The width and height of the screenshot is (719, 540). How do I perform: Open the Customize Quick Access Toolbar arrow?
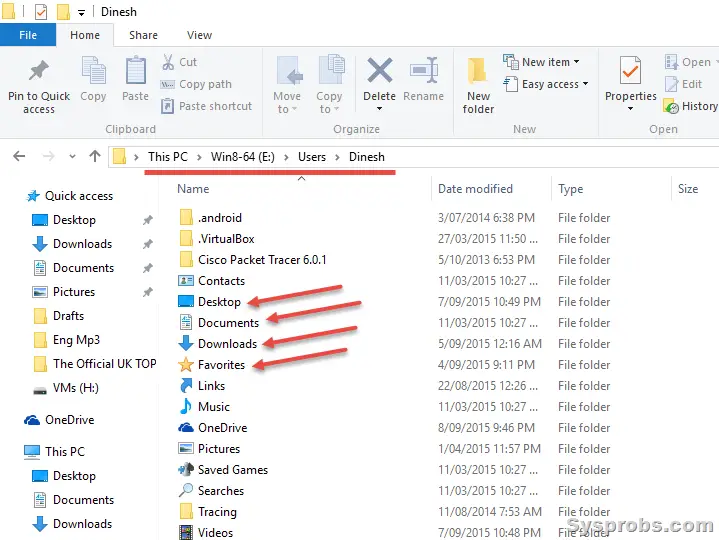pyautogui.click(x=81, y=13)
